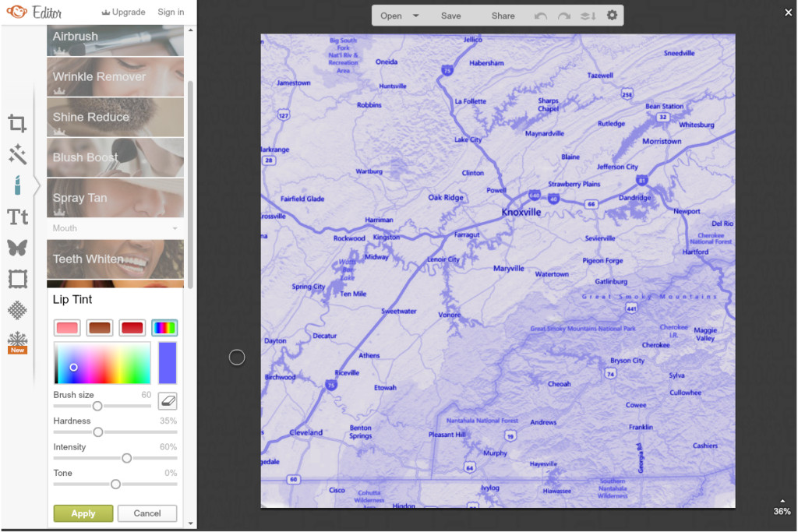Choose the pink lip color swatch
Image resolution: width=798 pixels, height=532 pixels.
pyautogui.click(x=67, y=328)
